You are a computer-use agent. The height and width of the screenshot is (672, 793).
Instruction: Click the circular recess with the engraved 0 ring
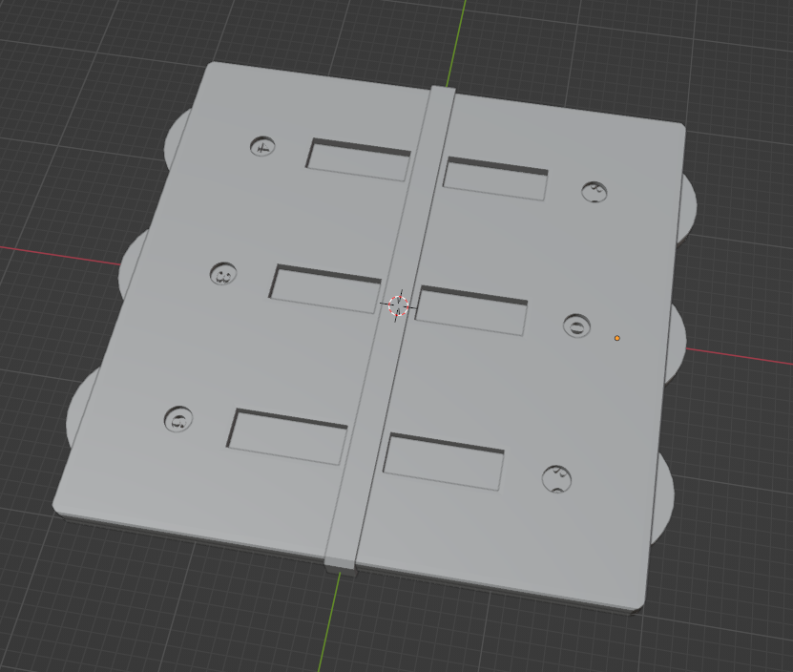point(576,325)
